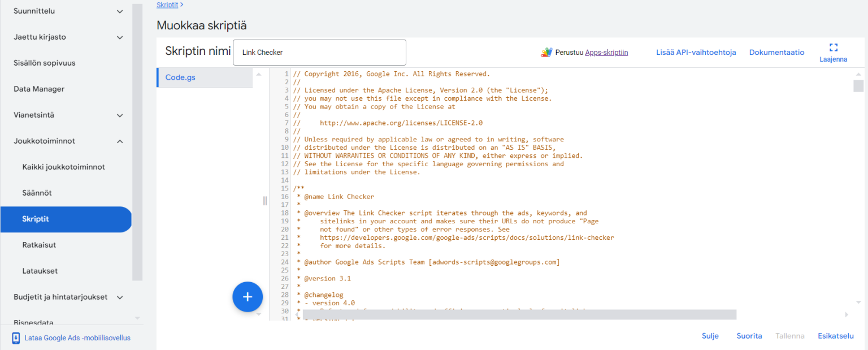This screenshot has width=868, height=350.
Task: Click the code editor horizontal scrollbar
Action: [x=519, y=314]
